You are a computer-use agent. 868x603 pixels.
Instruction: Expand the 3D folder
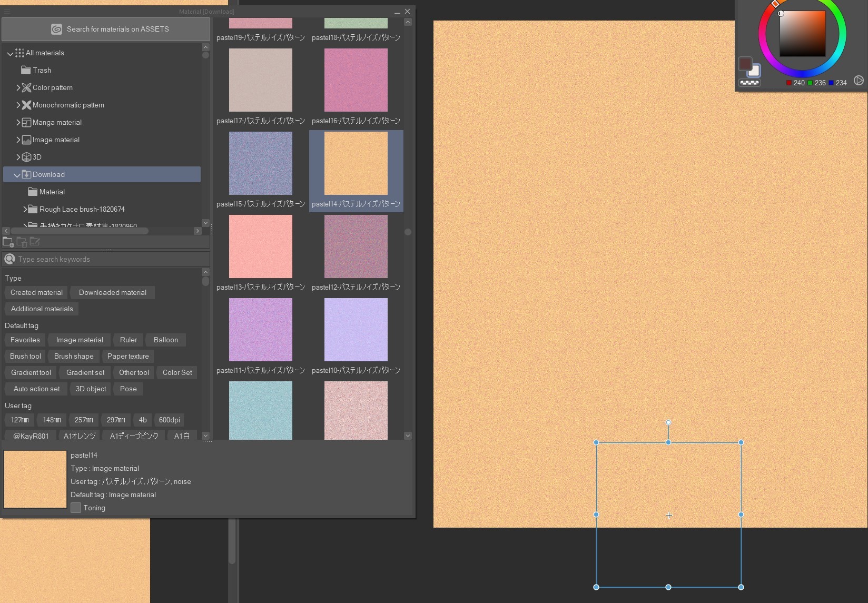tap(18, 157)
